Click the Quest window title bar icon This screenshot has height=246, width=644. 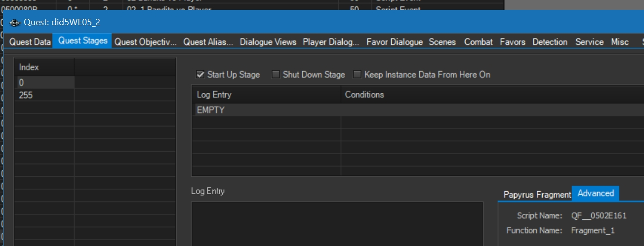pyautogui.click(x=15, y=23)
